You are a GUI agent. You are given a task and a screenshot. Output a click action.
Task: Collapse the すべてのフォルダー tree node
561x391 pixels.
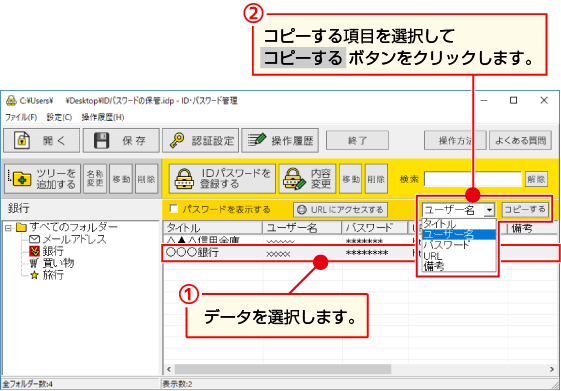tap(9, 228)
